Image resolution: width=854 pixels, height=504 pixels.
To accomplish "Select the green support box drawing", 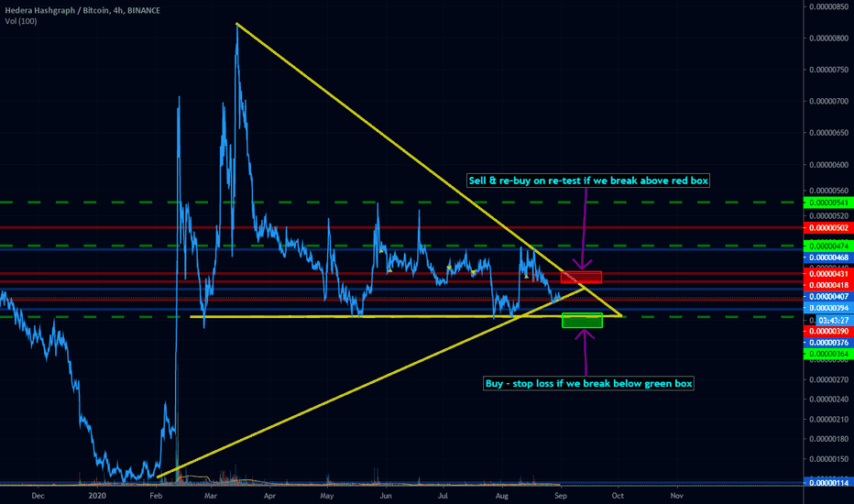I will click(582, 321).
